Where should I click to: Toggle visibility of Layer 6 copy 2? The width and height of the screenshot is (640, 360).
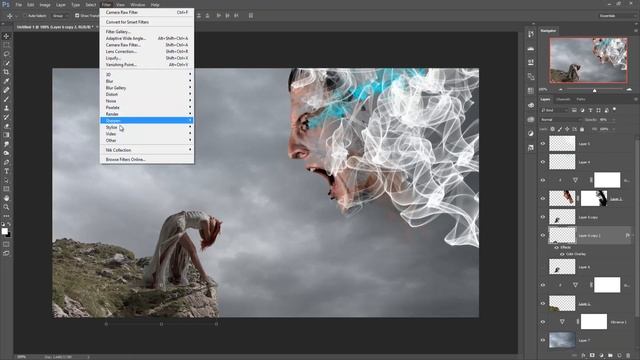(543, 236)
